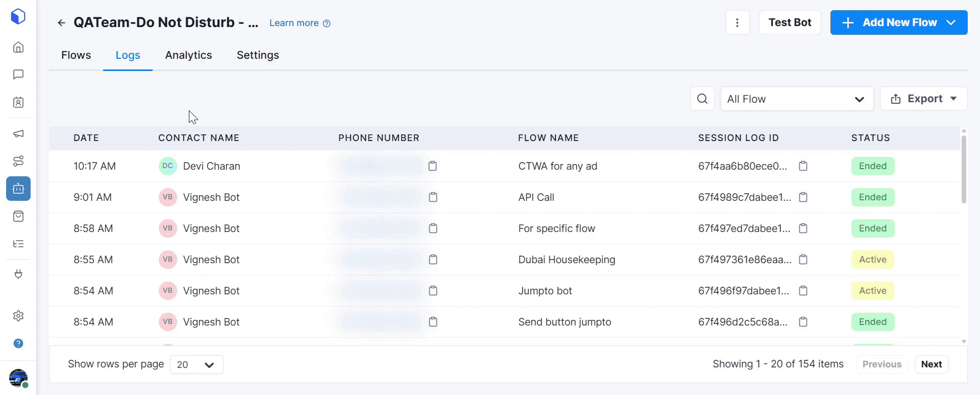
Task: Click the table's vertical scrollbar
Action: (x=964, y=169)
